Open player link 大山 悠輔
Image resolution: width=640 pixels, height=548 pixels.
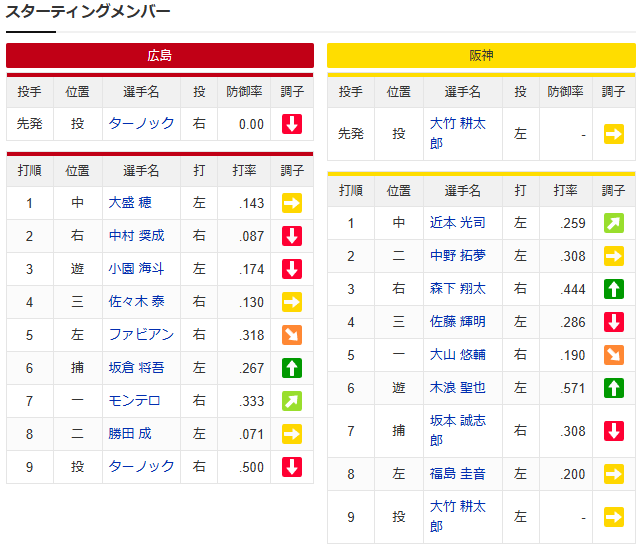pos(458,355)
